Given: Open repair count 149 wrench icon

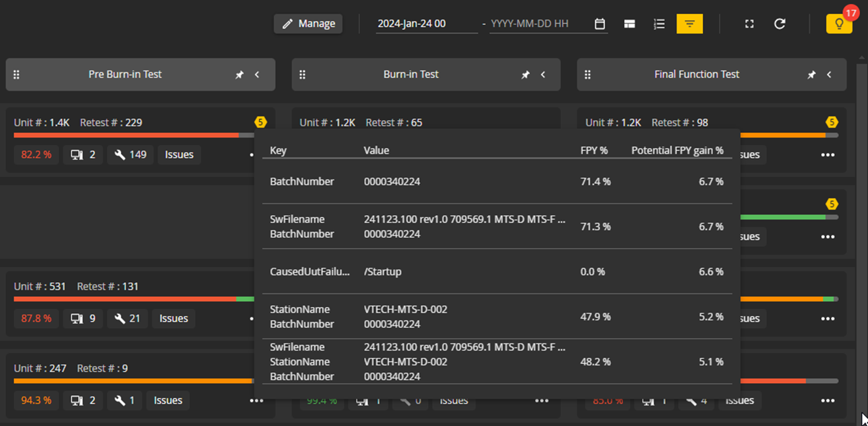Looking at the screenshot, I should [130, 155].
